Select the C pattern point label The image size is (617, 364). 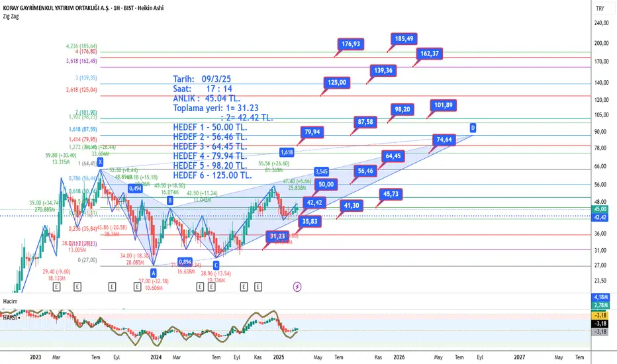[216, 265]
